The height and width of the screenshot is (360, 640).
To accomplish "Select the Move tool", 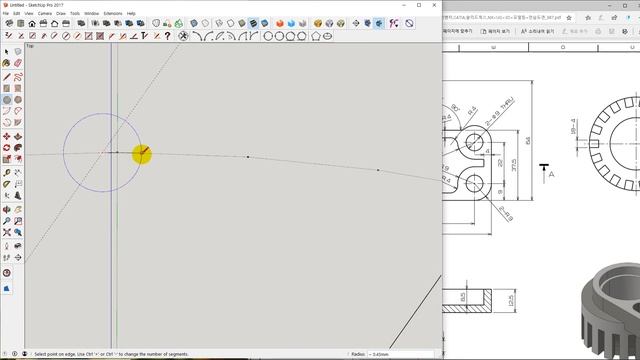I will [7, 136].
